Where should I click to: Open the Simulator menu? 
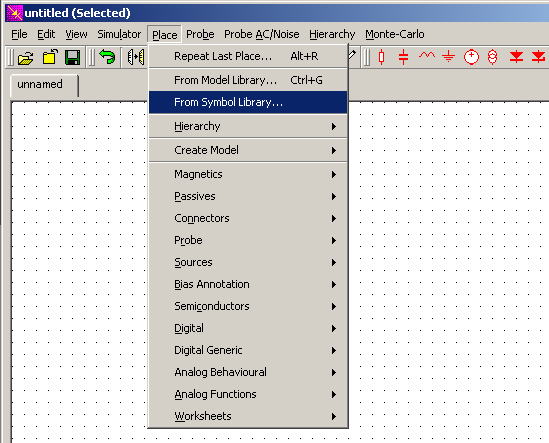click(119, 34)
